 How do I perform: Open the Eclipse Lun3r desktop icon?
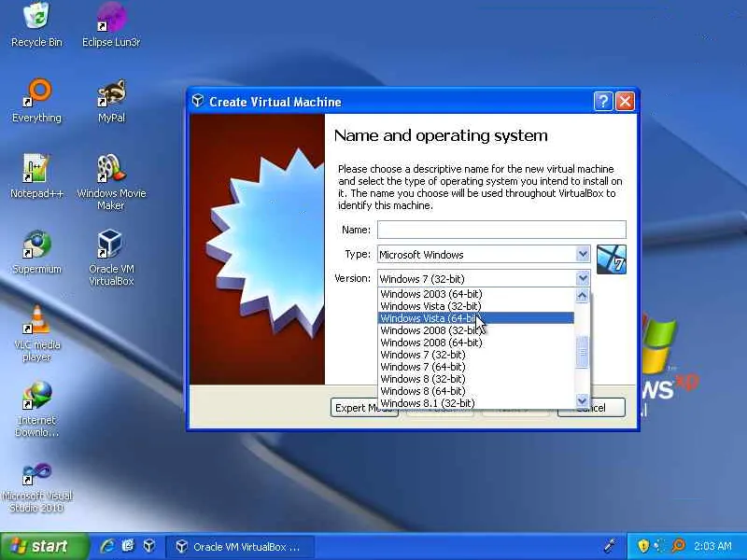click(x=111, y=25)
